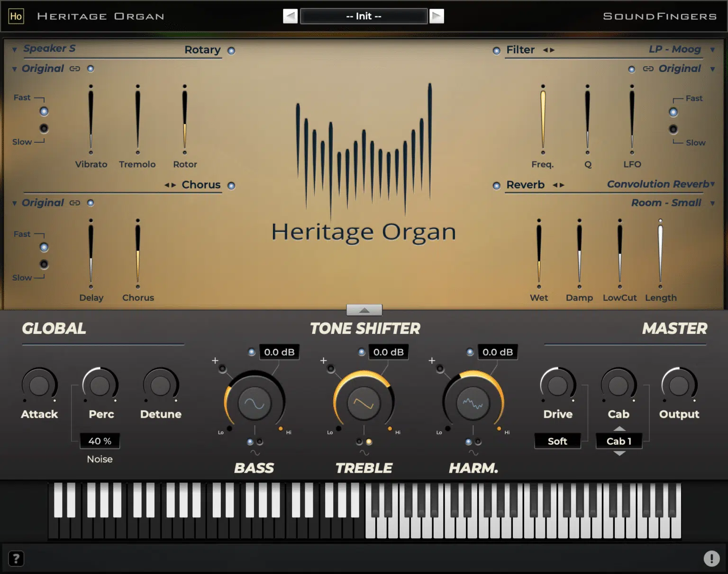
Task: Load the next preset with right arrow
Action: [x=436, y=17]
